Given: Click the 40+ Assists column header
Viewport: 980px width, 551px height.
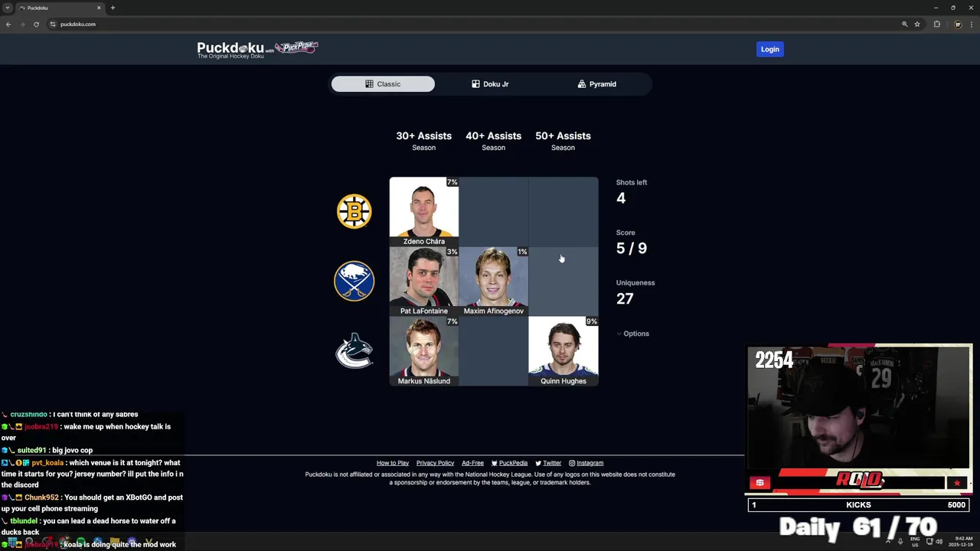Looking at the screenshot, I should point(493,140).
